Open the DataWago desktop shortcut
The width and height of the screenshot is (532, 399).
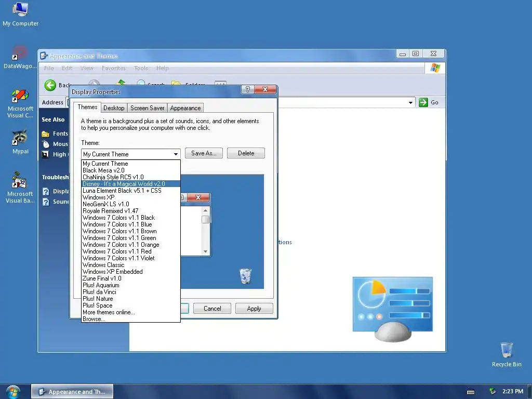pos(20,57)
